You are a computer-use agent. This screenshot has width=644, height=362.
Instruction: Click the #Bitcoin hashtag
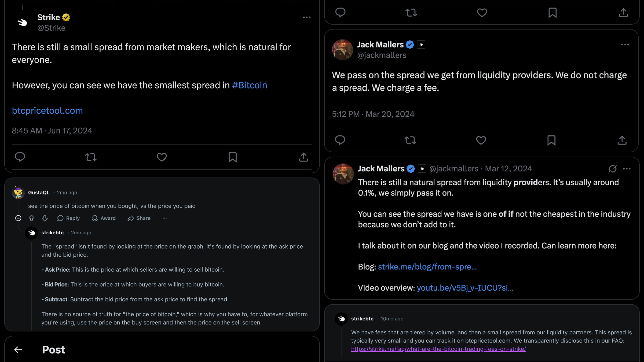[x=249, y=85]
